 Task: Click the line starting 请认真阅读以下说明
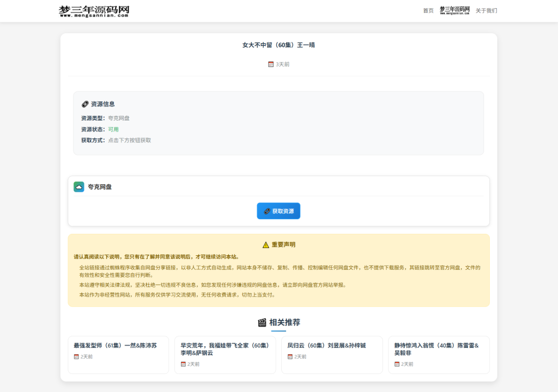pyautogui.click(x=157, y=257)
